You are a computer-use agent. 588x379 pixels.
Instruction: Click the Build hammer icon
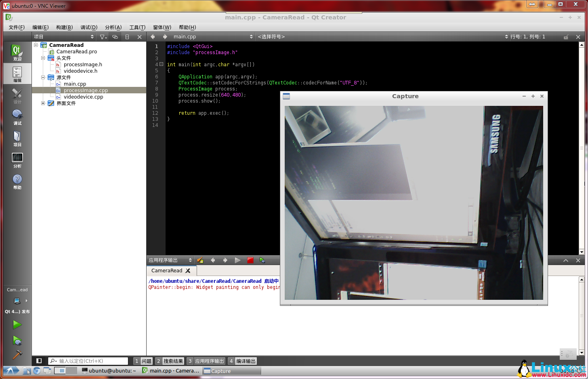tap(17, 354)
